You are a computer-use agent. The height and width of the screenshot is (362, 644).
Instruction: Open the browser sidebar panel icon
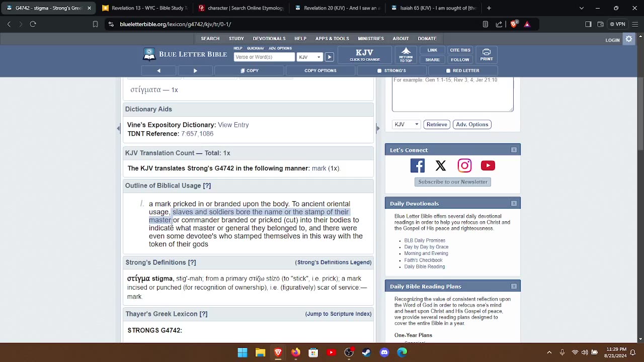(x=588, y=24)
